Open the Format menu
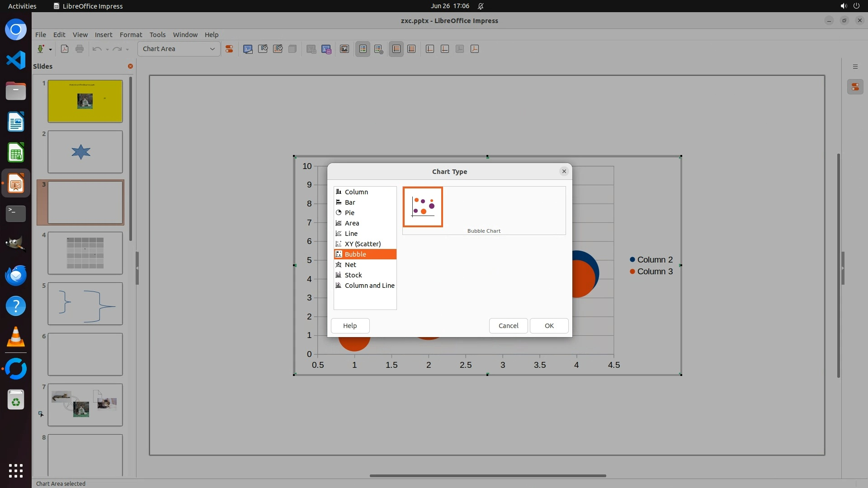The image size is (868, 488). tap(131, 35)
